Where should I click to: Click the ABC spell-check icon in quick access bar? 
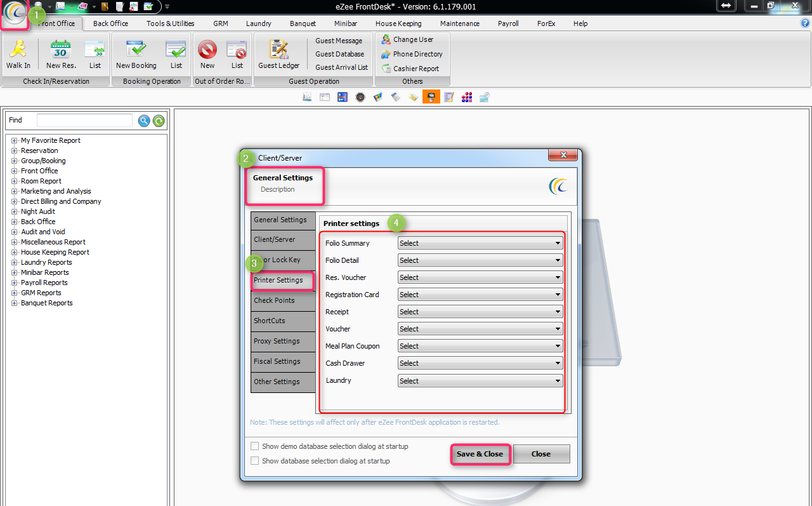coord(133,6)
